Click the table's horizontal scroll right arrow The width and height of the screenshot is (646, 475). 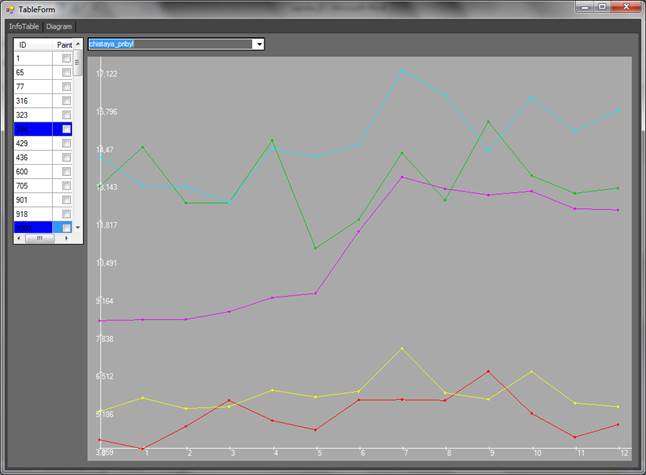(67, 238)
